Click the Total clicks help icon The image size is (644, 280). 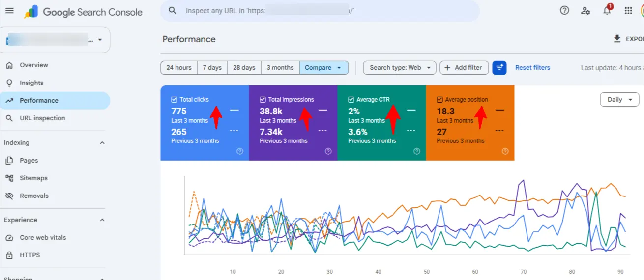point(240,151)
